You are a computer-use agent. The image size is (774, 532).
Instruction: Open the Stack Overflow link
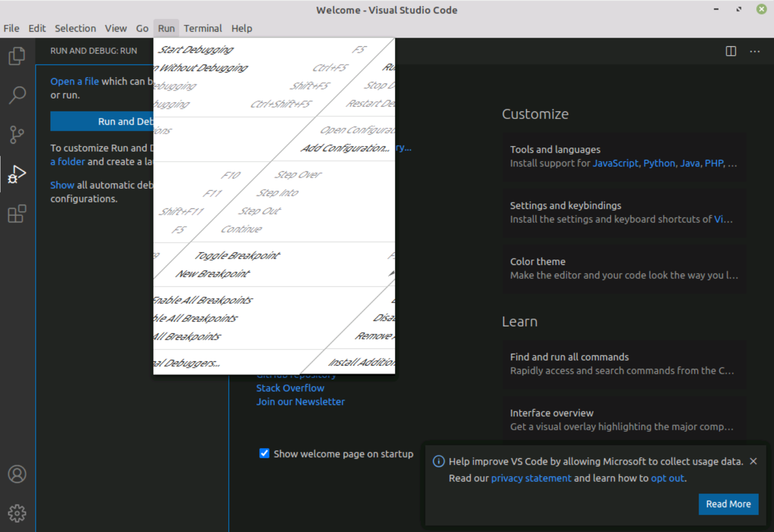290,388
